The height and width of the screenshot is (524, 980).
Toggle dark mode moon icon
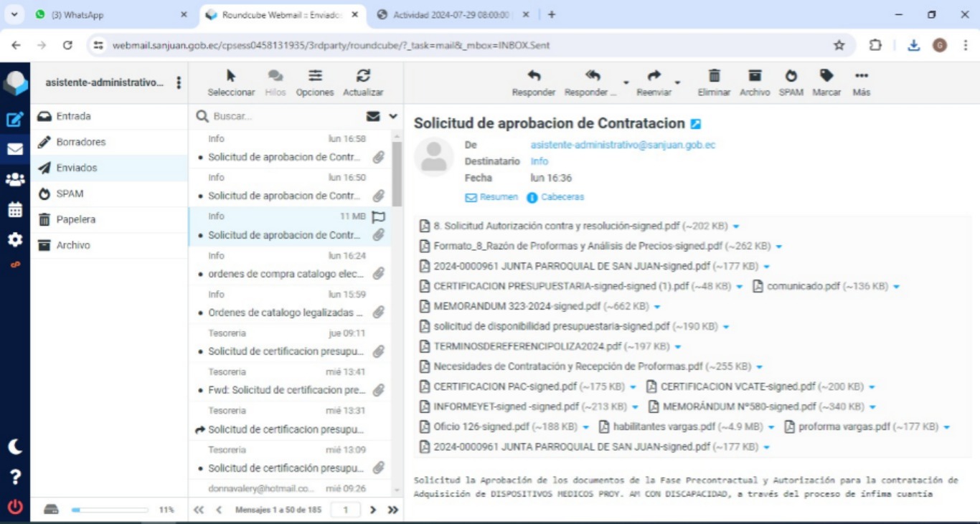click(14, 447)
